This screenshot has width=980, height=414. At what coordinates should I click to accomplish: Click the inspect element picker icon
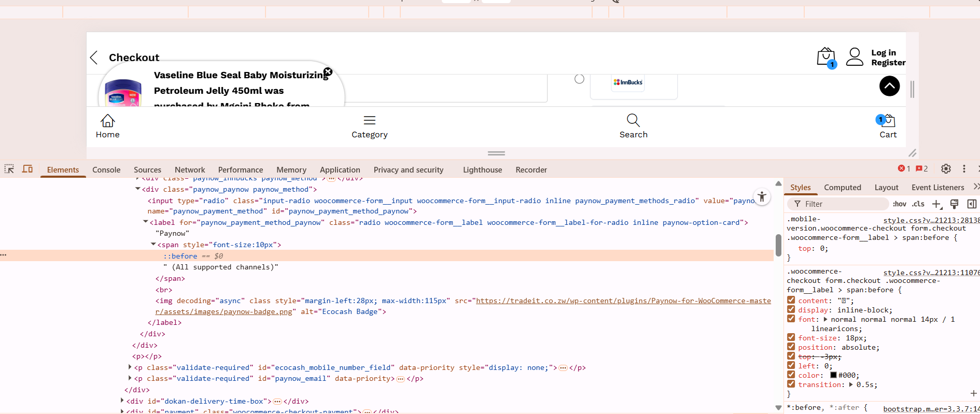pyautogui.click(x=9, y=169)
